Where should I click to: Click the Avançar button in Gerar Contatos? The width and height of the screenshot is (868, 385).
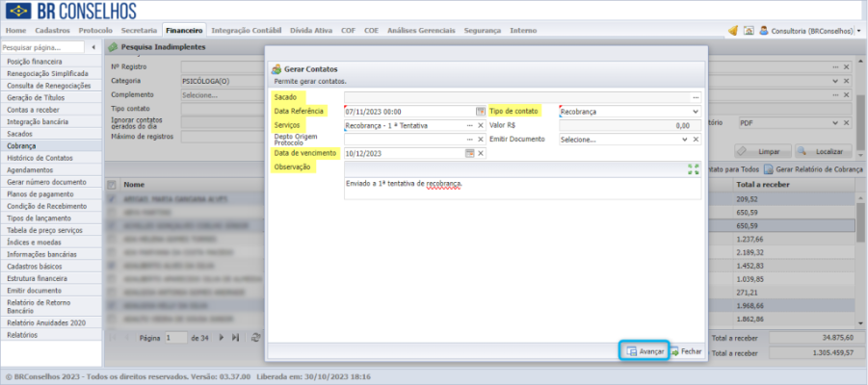[644, 351]
